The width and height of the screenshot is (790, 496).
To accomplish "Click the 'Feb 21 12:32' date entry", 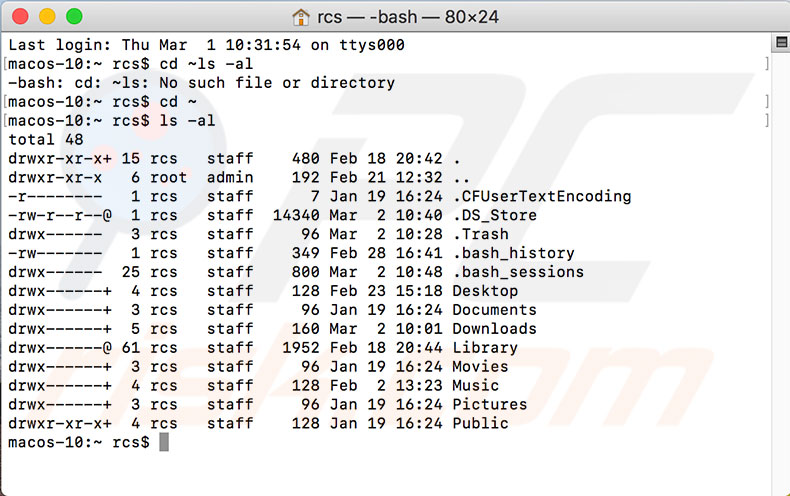I will click(x=386, y=177).
